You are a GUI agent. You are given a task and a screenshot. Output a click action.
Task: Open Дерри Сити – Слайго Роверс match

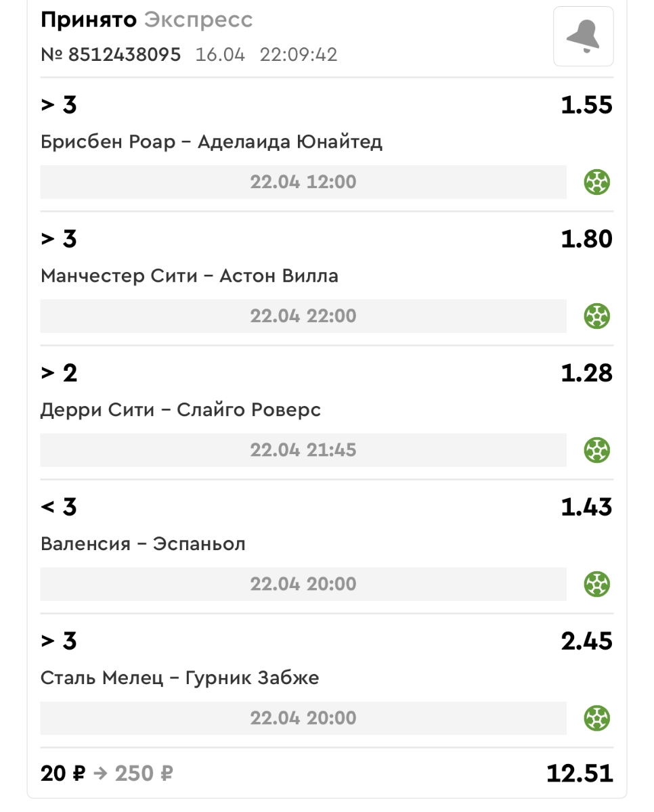click(x=181, y=410)
